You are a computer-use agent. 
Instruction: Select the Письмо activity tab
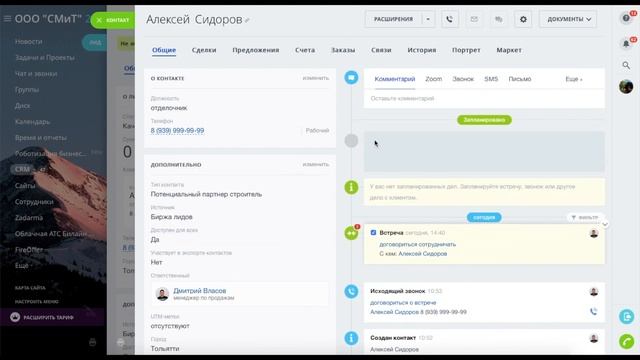[520, 79]
